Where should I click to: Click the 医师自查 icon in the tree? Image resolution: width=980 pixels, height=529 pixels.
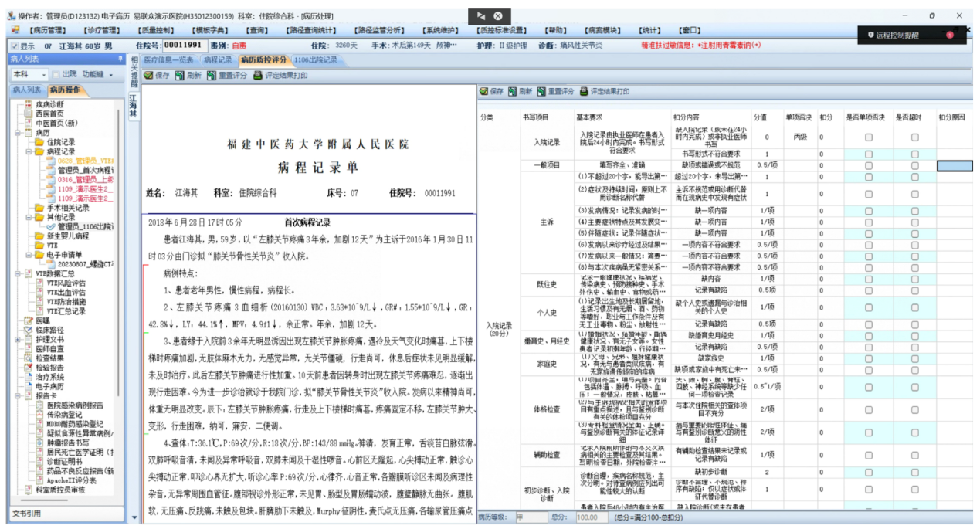pyautogui.click(x=29, y=348)
